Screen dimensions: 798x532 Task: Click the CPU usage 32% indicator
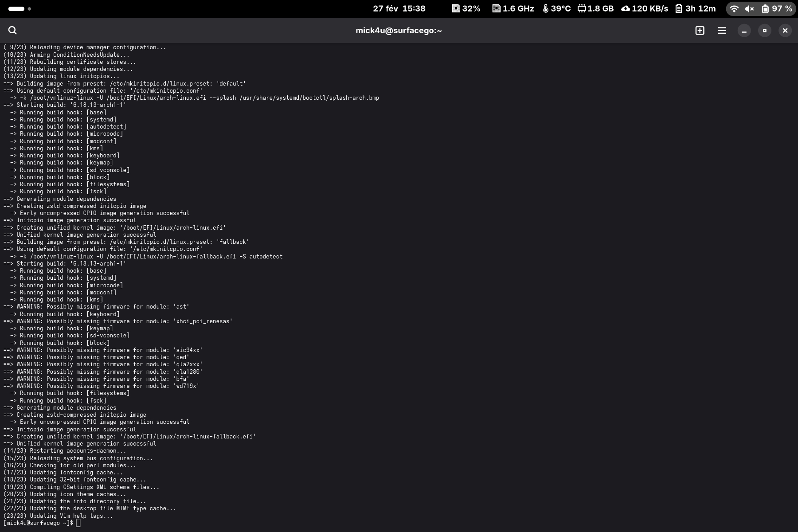[x=466, y=8]
